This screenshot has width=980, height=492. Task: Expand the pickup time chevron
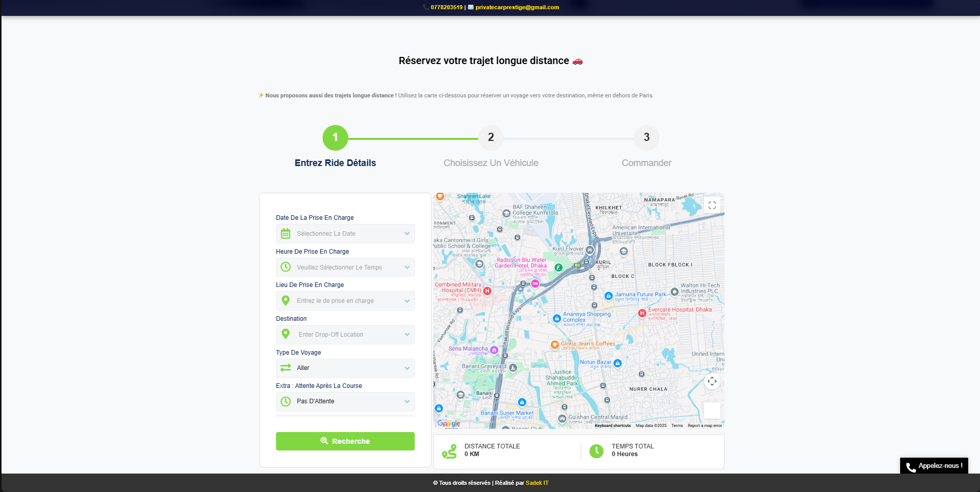(x=407, y=267)
